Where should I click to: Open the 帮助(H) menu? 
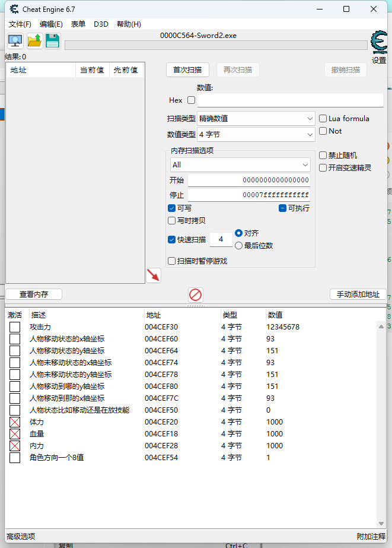pos(129,24)
